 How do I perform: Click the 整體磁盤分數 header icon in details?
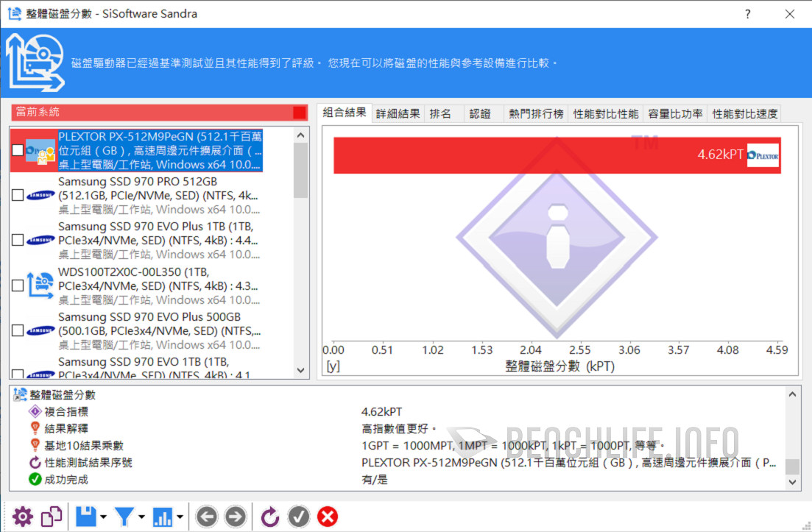20,394
